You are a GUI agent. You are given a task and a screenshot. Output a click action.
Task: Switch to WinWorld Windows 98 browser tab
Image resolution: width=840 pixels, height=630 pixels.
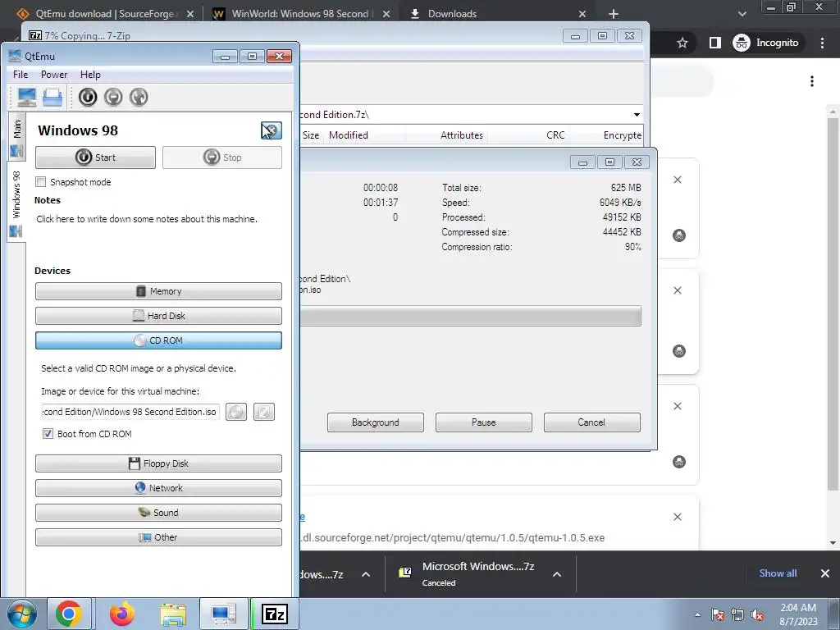[301, 14]
